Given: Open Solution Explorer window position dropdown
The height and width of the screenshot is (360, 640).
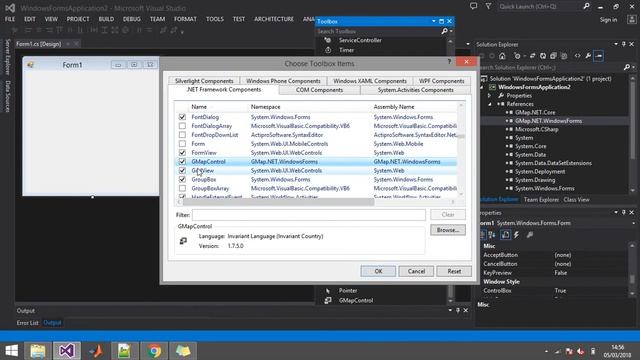Looking at the screenshot, I should (616, 44).
